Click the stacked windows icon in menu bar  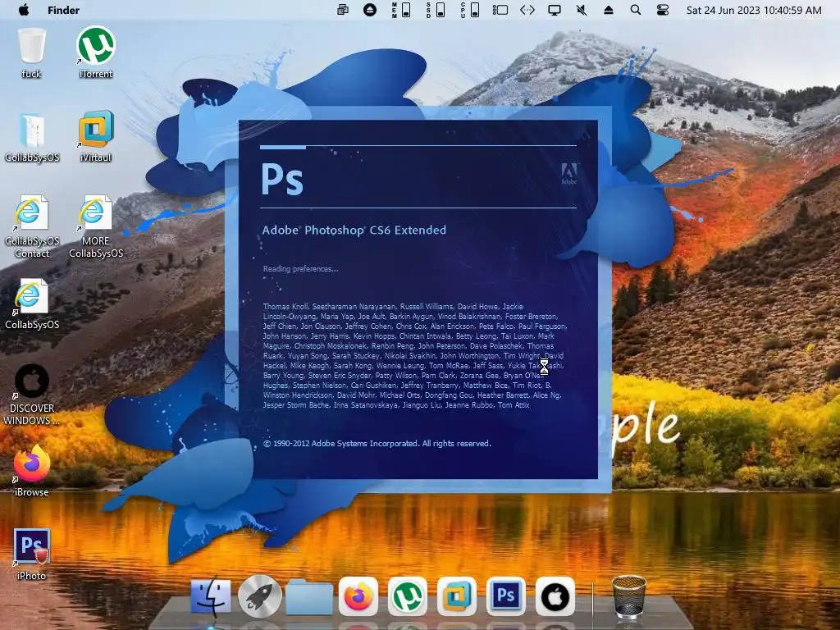pyautogui.click(x=343, y=10)
